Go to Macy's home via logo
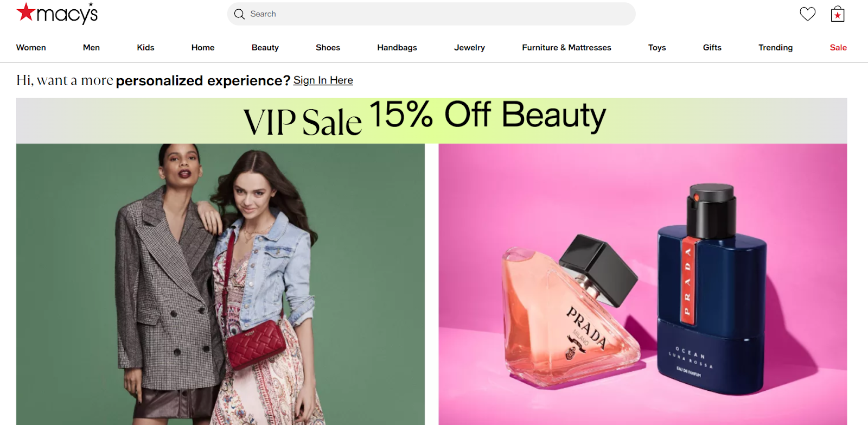This screenshot has height=425, width=868. point(57,13)
